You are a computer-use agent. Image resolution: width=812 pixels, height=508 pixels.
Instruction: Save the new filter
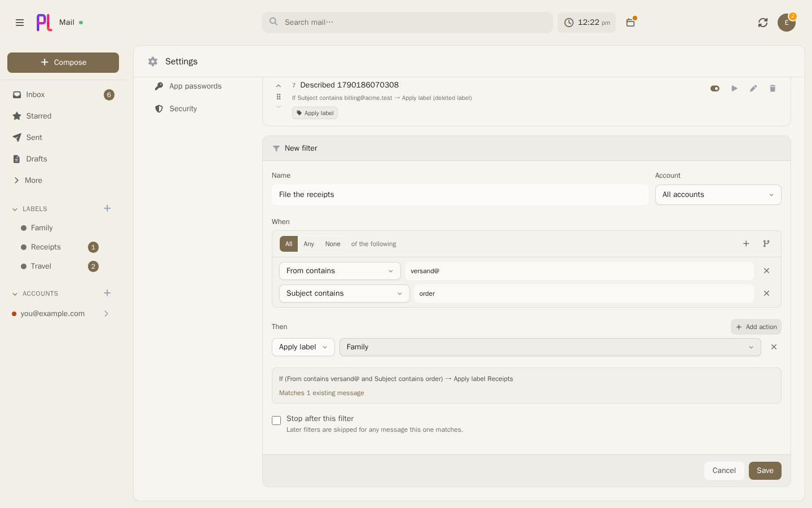click(765, 471)
